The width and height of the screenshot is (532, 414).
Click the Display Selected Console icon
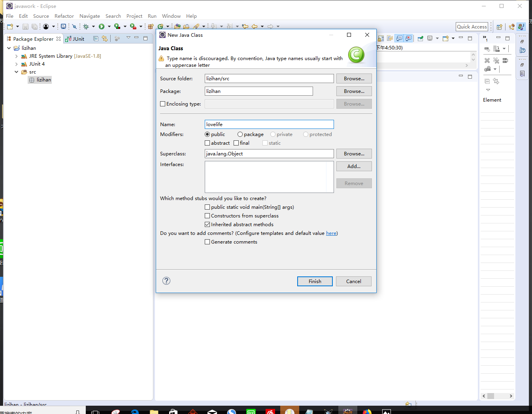point(430,38)
